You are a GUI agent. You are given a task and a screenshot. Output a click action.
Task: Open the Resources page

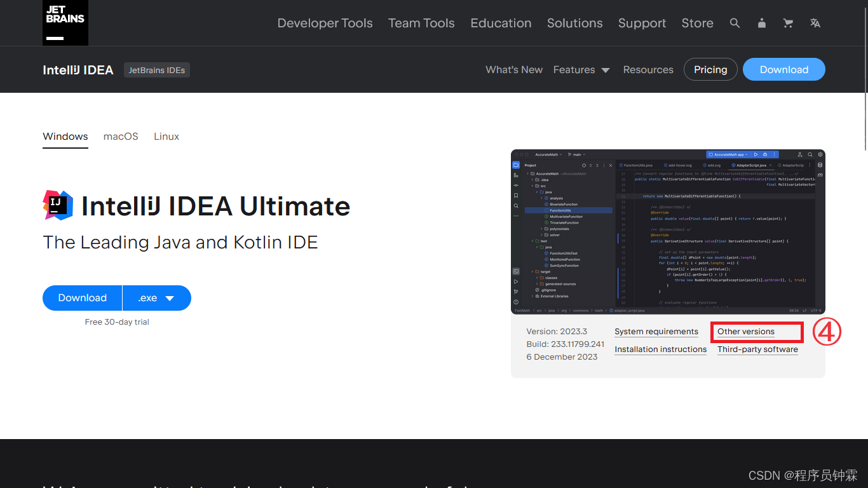(648, 70)
